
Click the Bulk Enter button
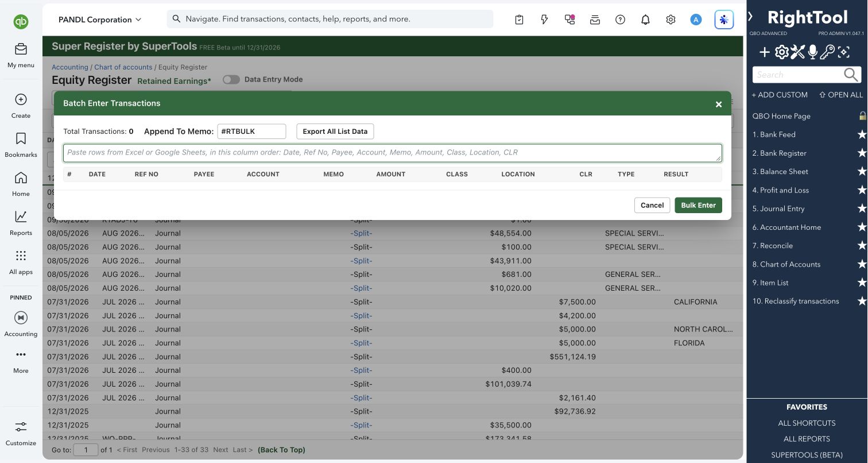(x=698, y=205)
